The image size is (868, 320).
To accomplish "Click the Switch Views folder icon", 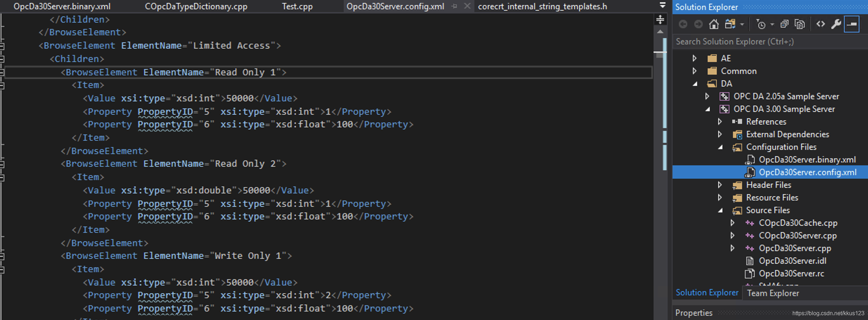I will [x=730, y=24].
